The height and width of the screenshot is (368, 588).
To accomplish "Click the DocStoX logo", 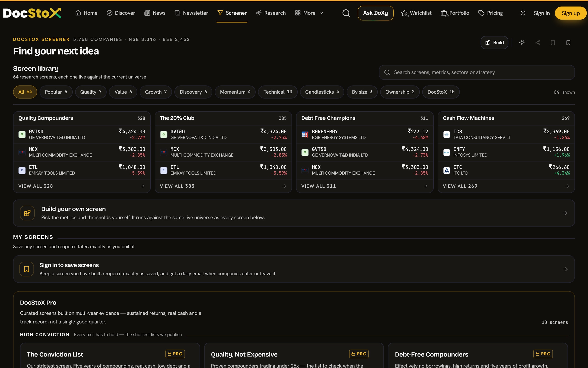I will click(x=32, y=13).
